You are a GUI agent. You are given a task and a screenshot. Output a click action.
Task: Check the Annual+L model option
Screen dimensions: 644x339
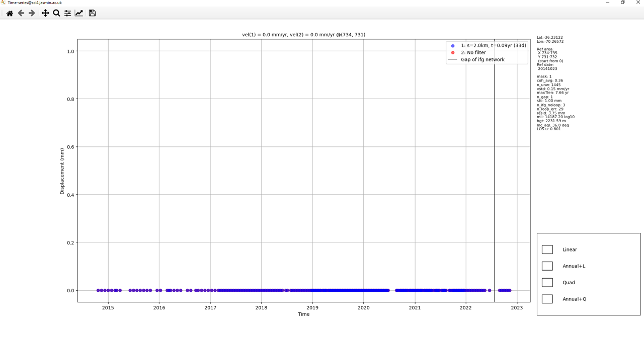click(547, 266)
